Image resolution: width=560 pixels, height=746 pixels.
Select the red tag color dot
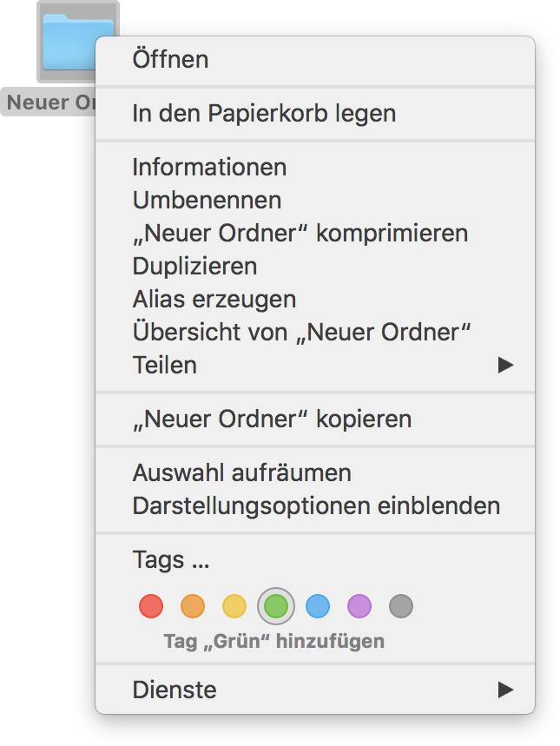coord(151,606)
